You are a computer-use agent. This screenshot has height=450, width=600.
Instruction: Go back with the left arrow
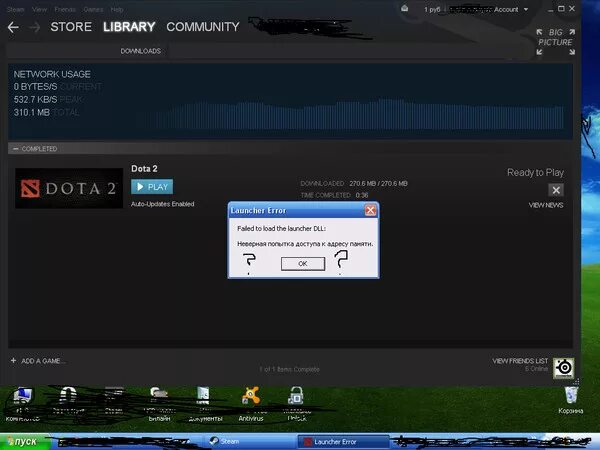coord(13,27)
